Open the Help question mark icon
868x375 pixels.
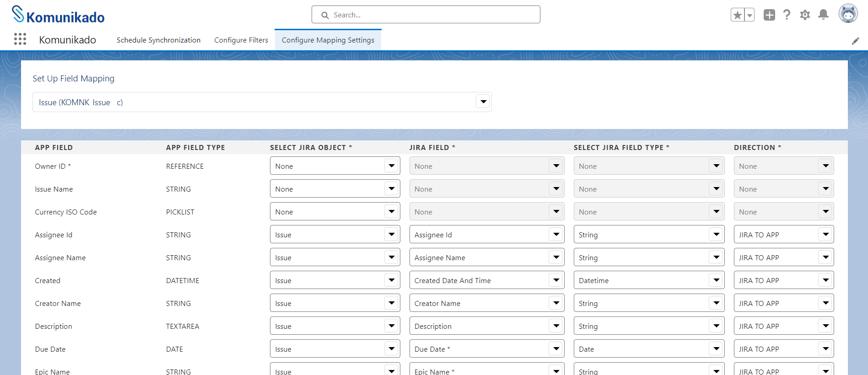point(787,15)
